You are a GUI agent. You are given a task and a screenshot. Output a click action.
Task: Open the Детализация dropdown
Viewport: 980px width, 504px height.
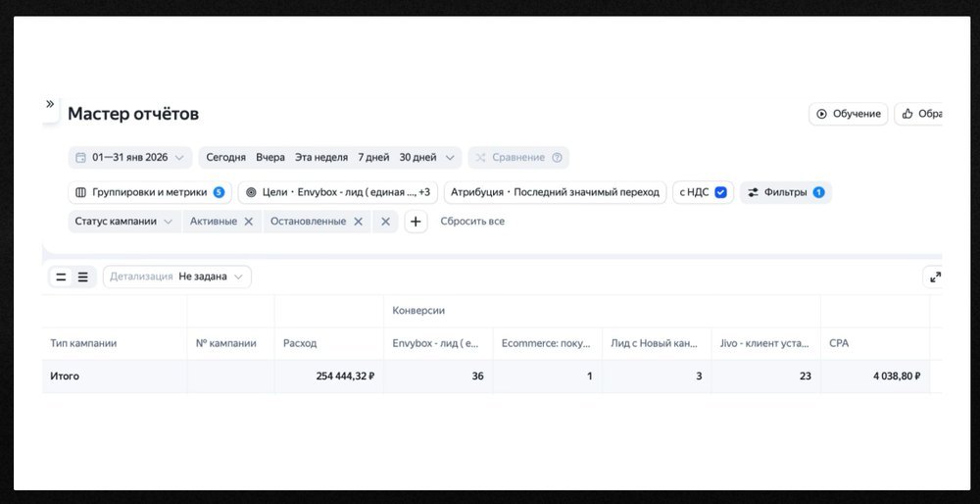coord(177,277)
